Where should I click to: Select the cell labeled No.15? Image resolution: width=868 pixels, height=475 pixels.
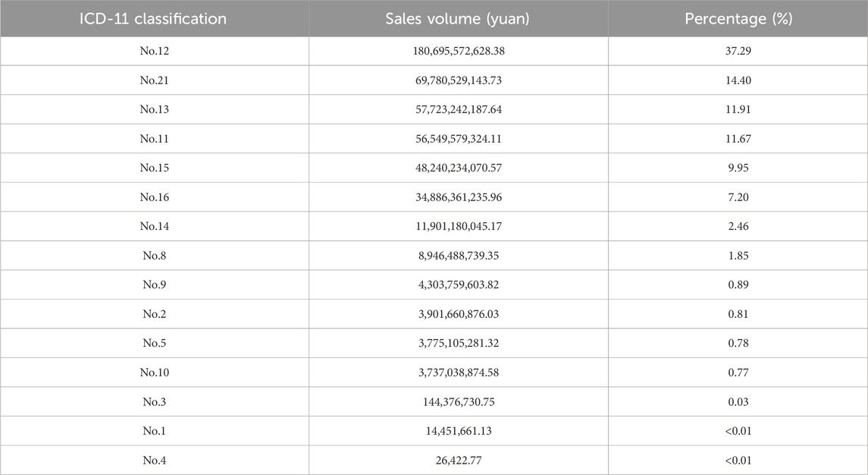(x=155, y=168)
